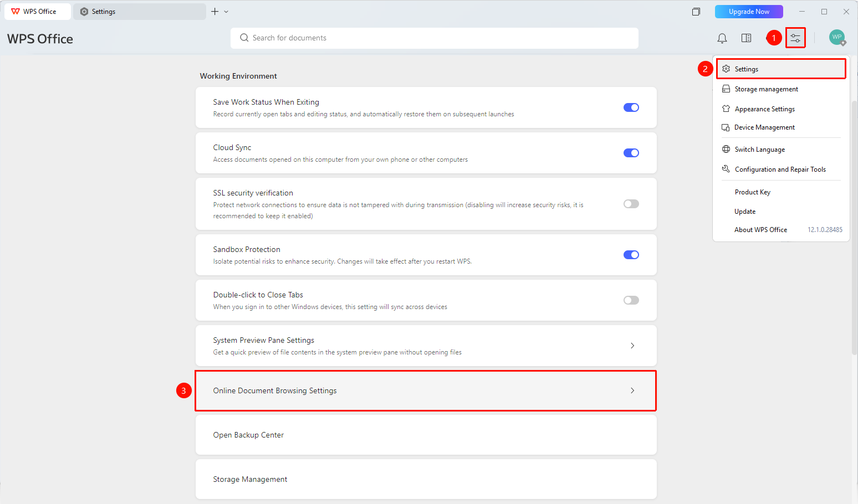
Task: Click the Search for documents field
Action: [x=435, y=38]
